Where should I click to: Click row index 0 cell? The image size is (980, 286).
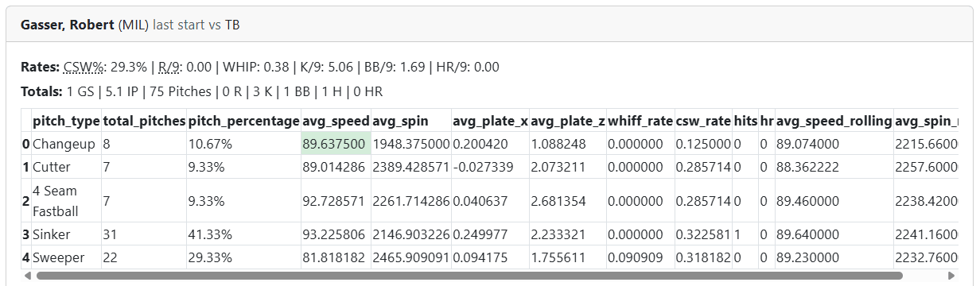26,145
